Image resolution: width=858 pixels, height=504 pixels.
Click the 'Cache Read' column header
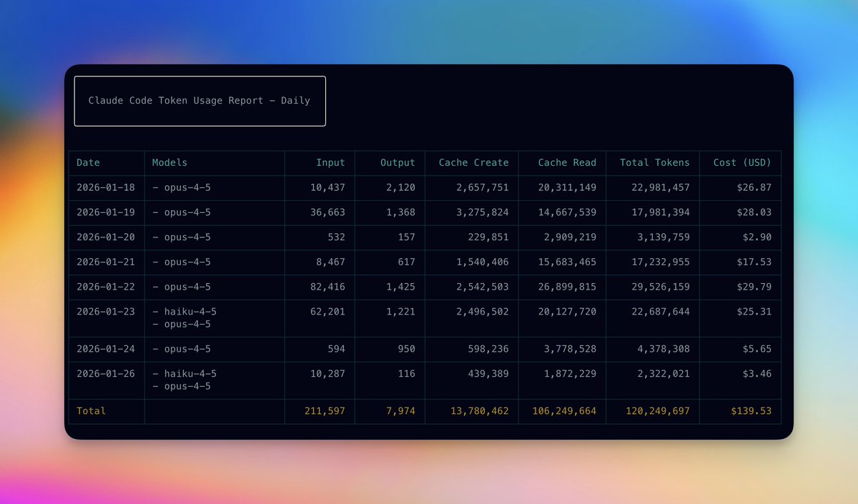click(x=567, y=163)
